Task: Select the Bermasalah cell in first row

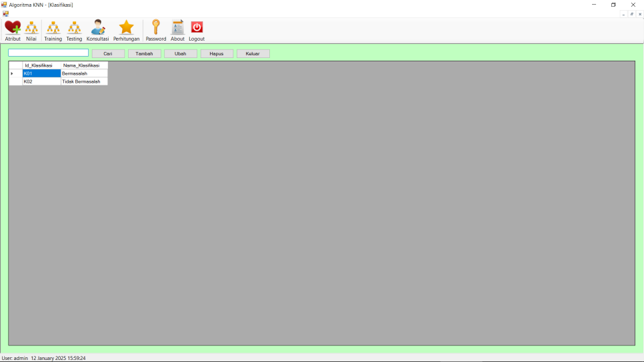Action: (x=83, y=73)
